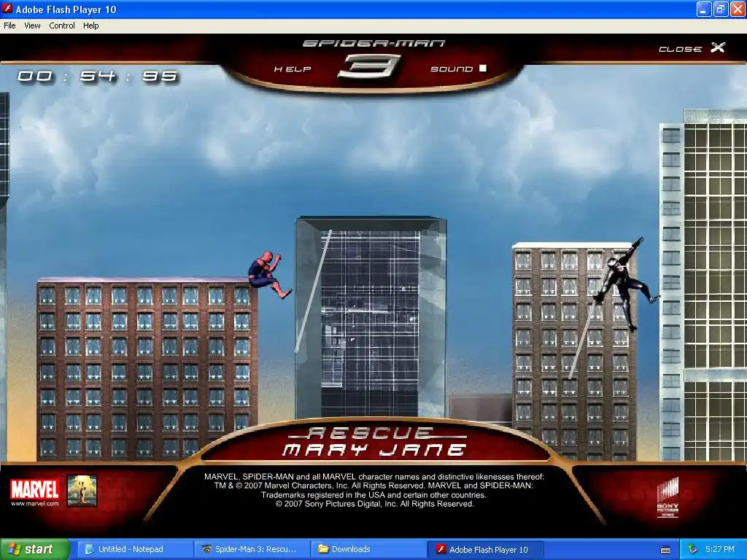Click the Flash Player title bar icon

point(7,9)
